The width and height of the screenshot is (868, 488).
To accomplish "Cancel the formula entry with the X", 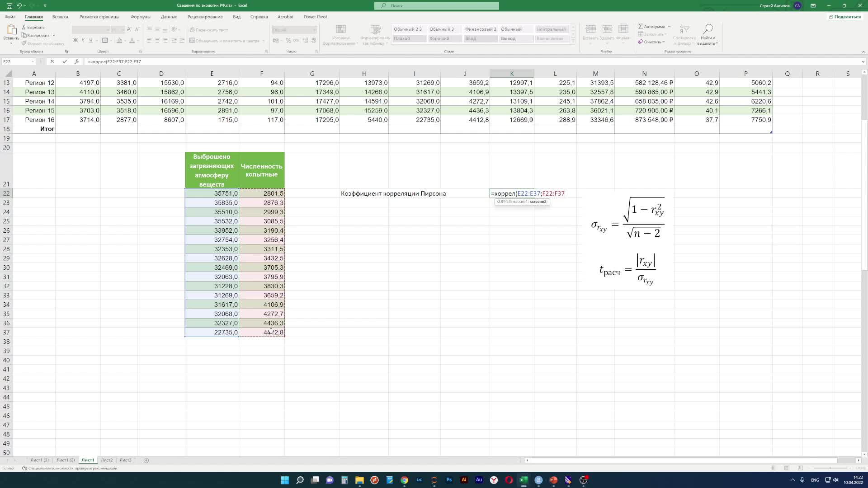I will [52, 61].
